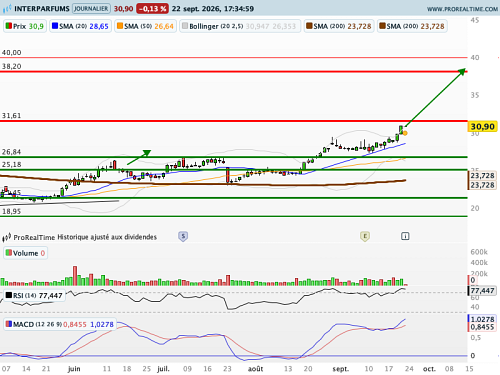Click the 'oct.' date axis label
This screenshot has width=500, height=375.
pyautogui.click(x=429, y=369)
